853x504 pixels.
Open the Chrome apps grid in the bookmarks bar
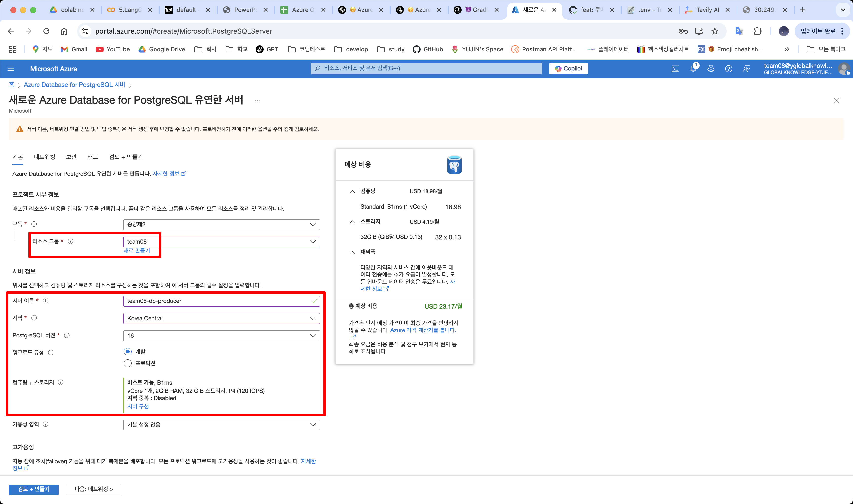[x=13, y=50]
